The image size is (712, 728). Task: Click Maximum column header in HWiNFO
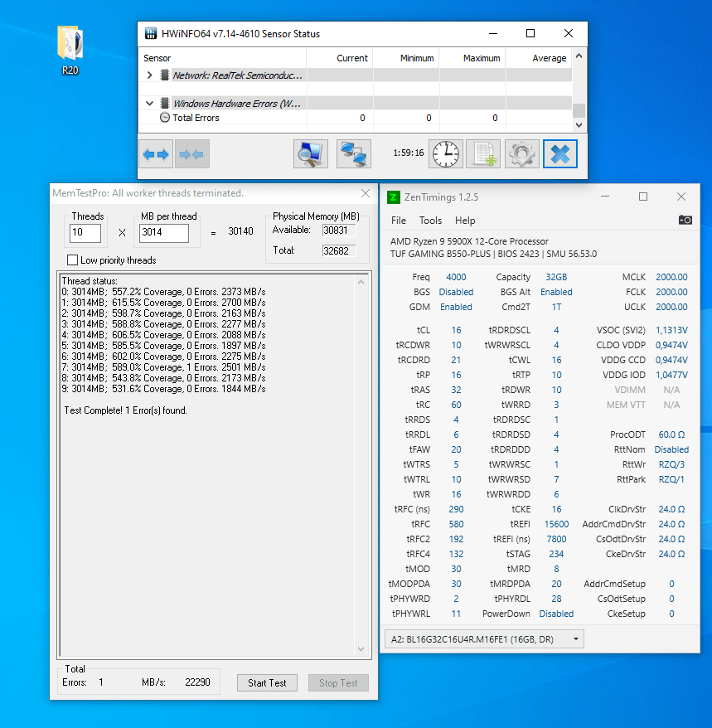472,59
